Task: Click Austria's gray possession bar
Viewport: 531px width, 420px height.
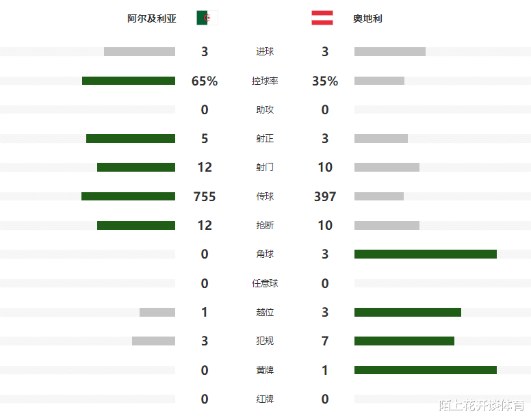Action: click(379, 81)
